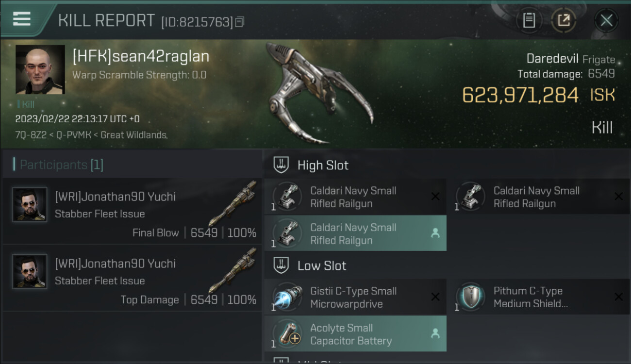
Task: Click the share export icon in header
Action: click(564, 20)
